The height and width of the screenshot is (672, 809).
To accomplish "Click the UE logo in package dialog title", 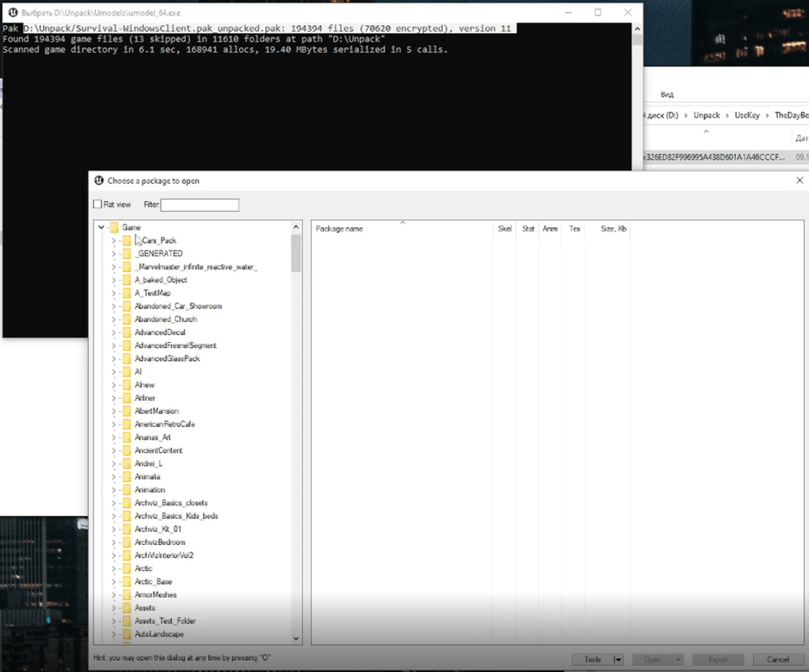I will coord(98,181).
